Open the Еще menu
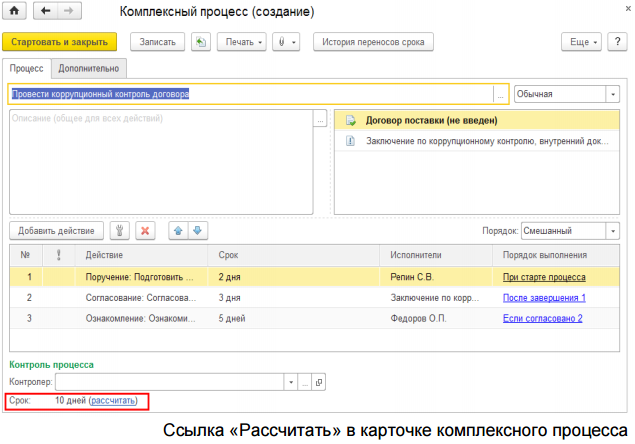Image resolution: width=635 pixels, height=444 pixels. click(x=582, y=42)
